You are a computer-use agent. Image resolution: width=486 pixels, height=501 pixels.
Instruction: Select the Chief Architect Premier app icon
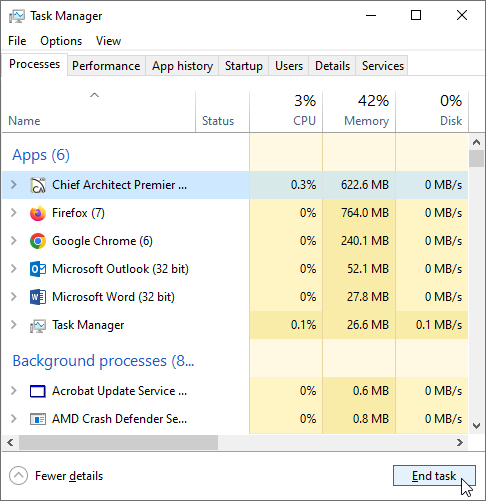[x=38, y=185]
